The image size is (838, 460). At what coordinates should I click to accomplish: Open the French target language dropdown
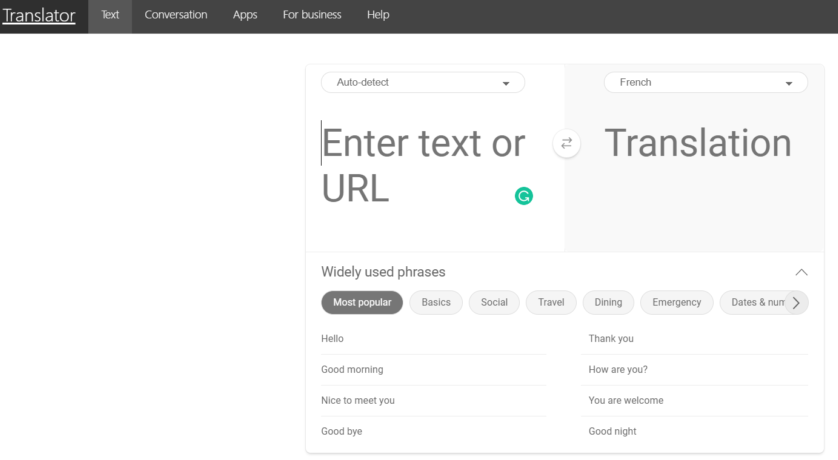click(705, 82)
